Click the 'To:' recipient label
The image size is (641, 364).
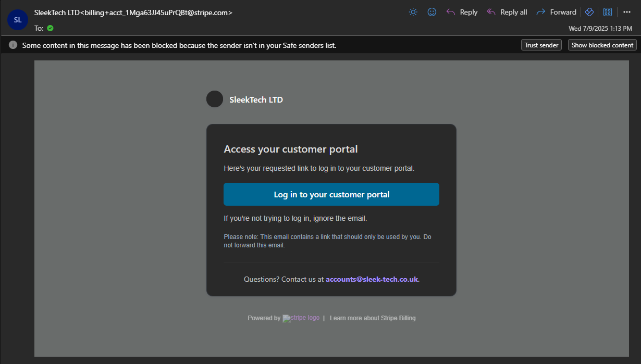(39, 28)
